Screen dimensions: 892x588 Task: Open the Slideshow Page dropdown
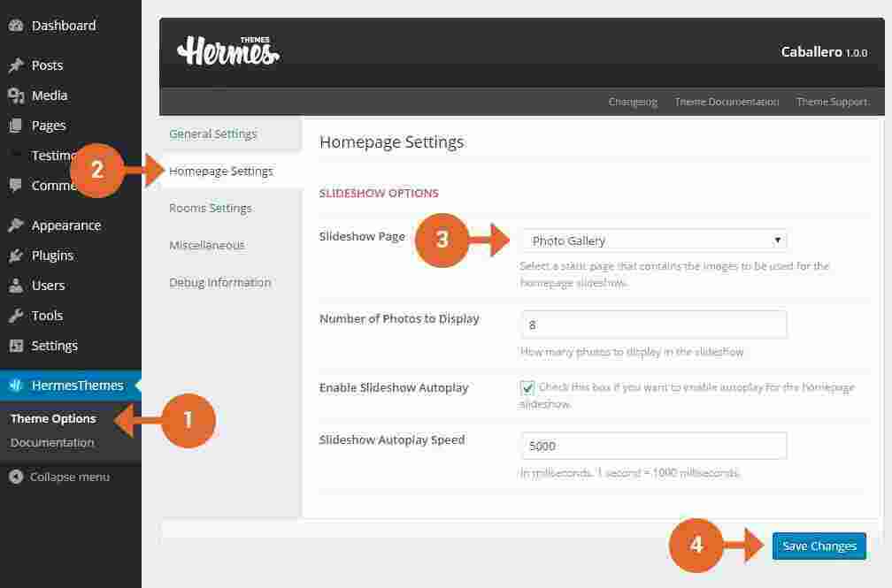click(x=654, y=240)
